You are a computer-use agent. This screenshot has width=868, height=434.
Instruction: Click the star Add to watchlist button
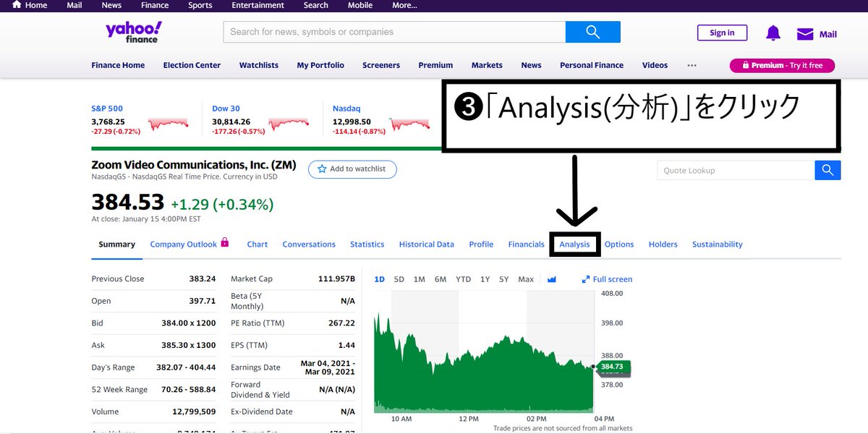point(352,169)
